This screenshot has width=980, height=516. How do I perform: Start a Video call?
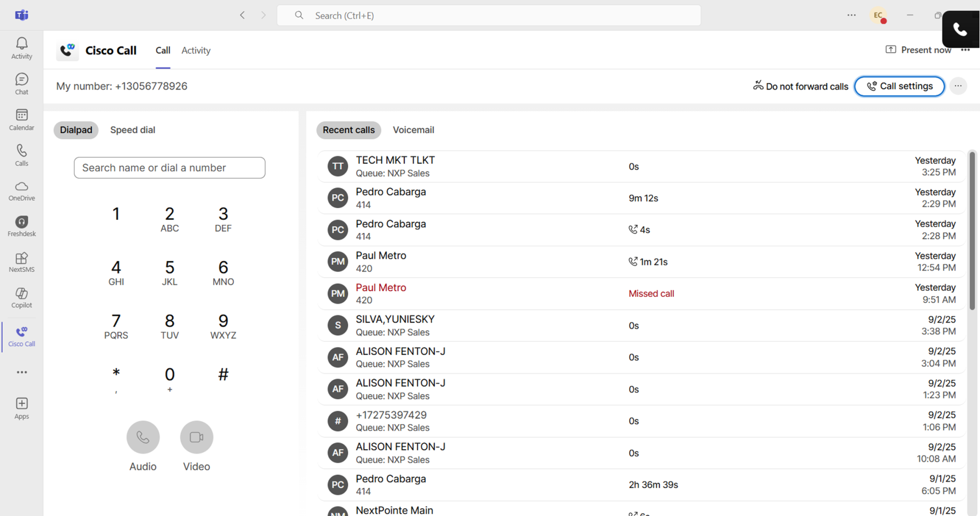[196, 437]
